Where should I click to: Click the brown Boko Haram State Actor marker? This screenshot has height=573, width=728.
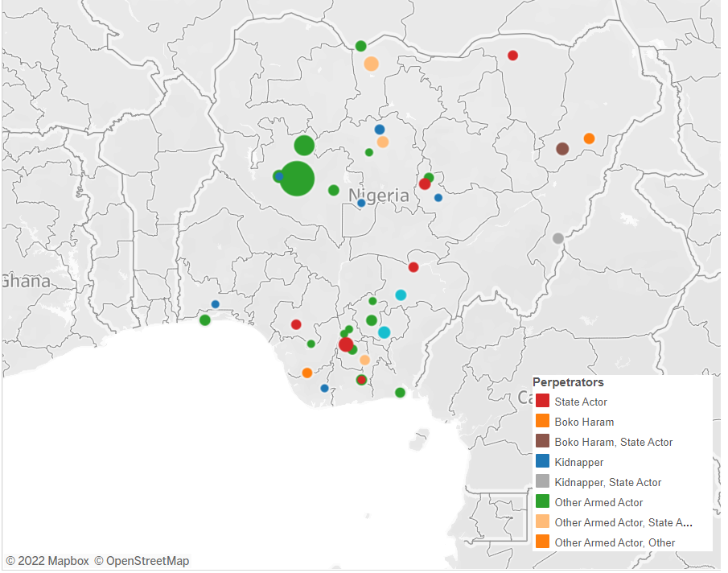[563, 148]
